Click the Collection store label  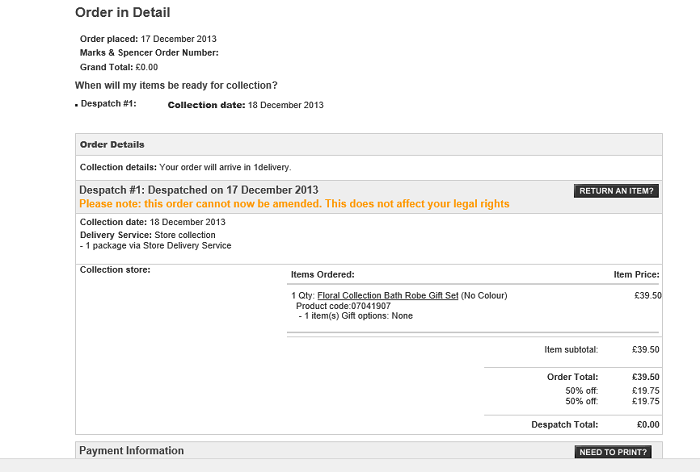coord(115,270)
